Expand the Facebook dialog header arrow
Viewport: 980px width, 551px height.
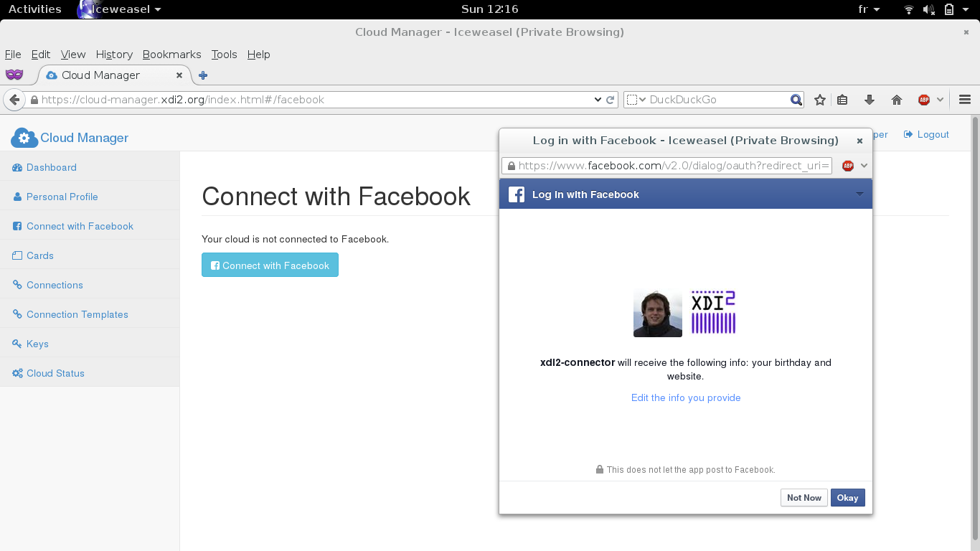tap(859, 194)
